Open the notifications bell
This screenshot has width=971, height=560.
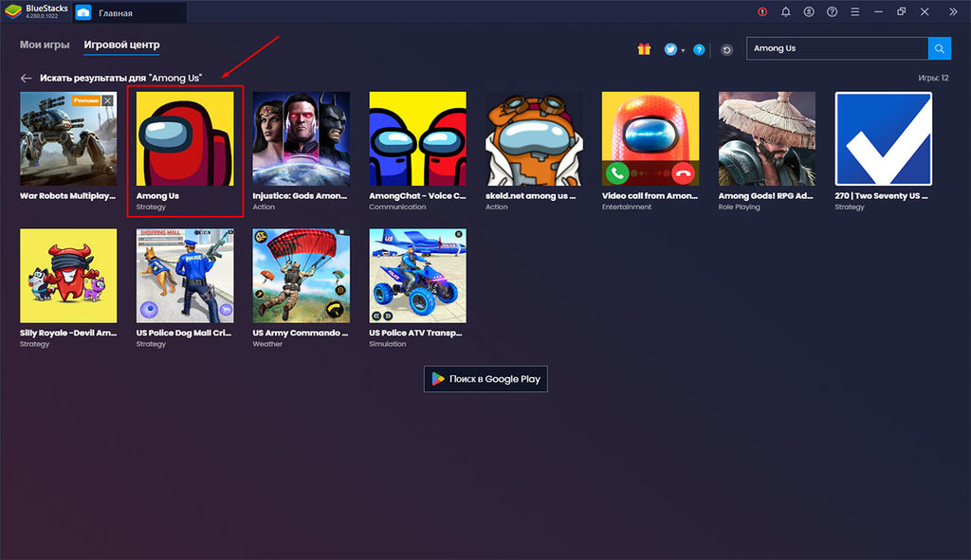point(786,11)
